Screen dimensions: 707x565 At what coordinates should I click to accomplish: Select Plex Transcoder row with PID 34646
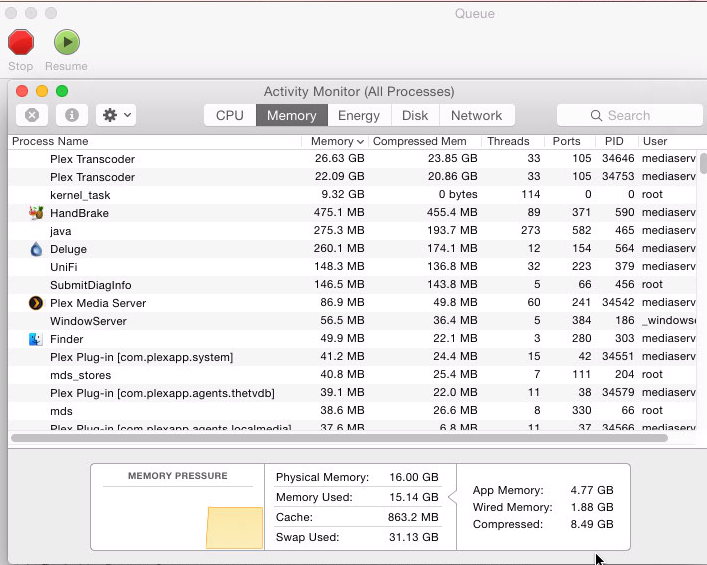352,159
